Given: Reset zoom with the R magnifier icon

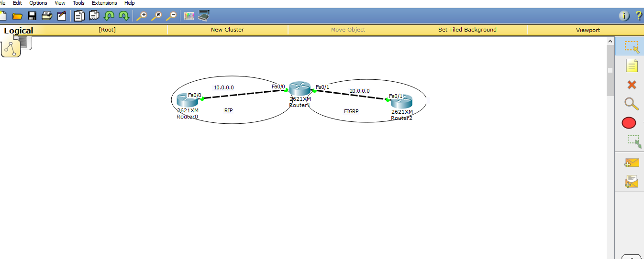Looking at the screenshot, I should point(156,16).
